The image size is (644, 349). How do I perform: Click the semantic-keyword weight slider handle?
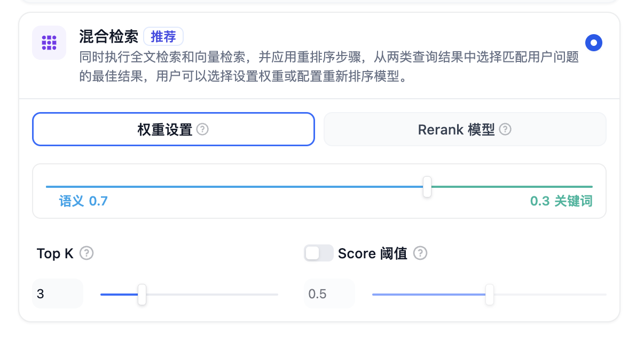pos(427,187)
